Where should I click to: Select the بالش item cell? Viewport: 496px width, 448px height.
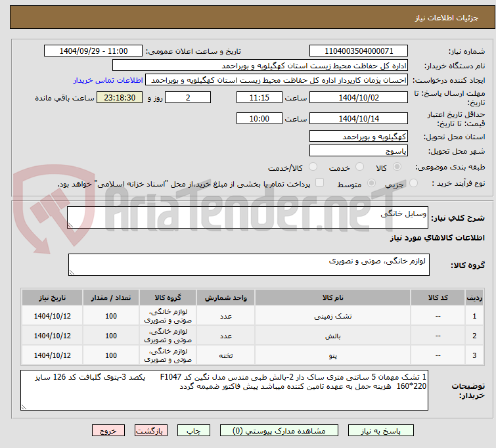tap(333, 336)
